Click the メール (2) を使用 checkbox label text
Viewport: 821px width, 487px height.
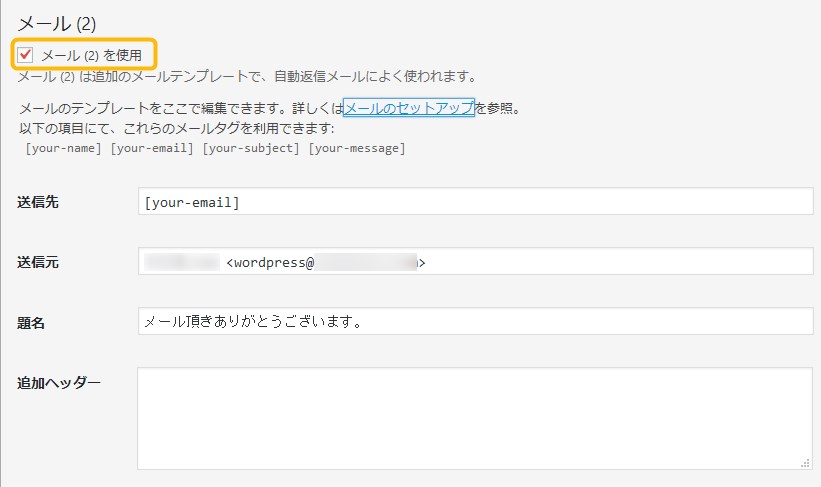click(98, 55)
